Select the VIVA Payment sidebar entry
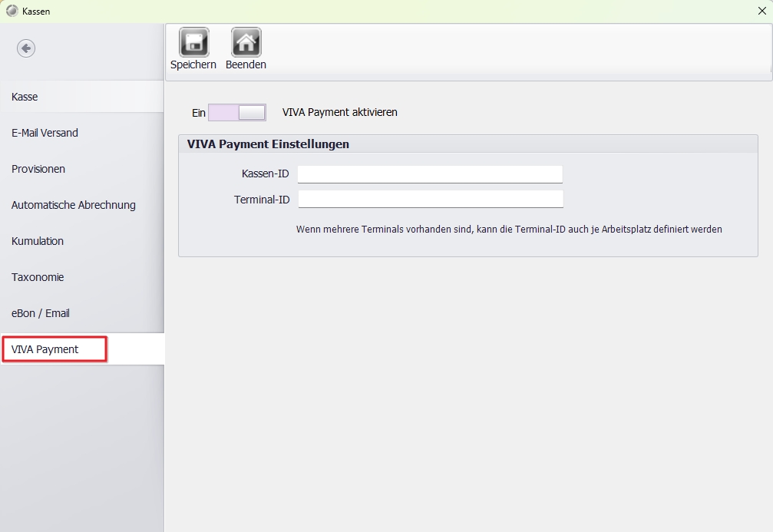 (x=45, y=349)
